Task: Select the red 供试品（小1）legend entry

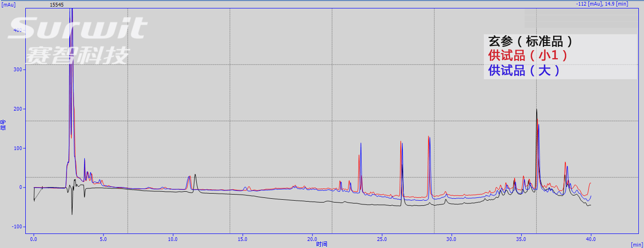Action: (x=528, y=56)
